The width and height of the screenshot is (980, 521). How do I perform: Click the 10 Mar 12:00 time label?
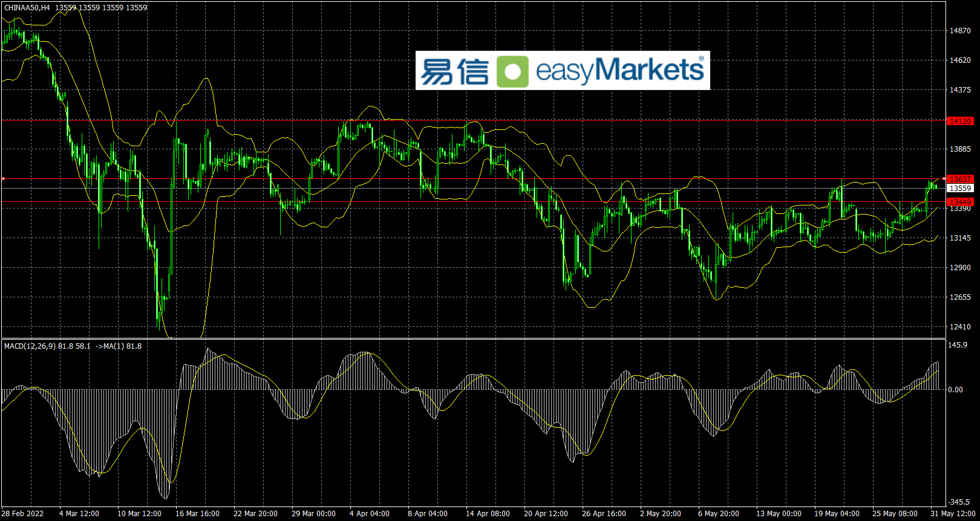(x=139, y=514)
